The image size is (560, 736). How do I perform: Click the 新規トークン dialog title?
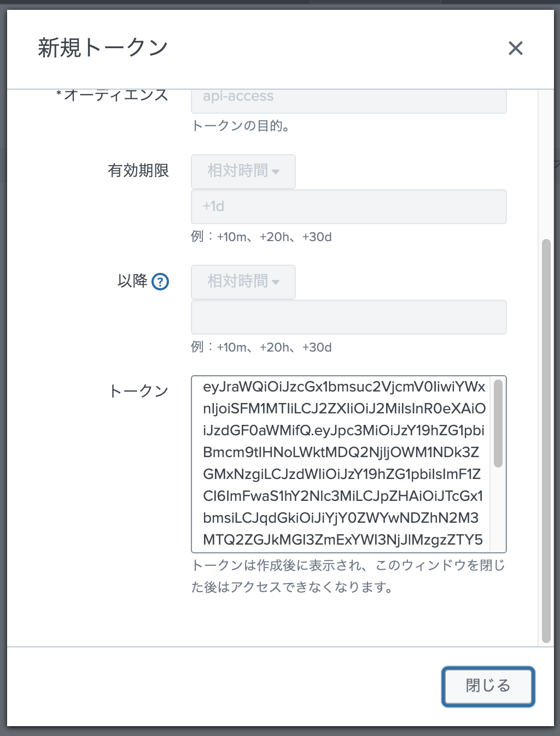(102, 49)
